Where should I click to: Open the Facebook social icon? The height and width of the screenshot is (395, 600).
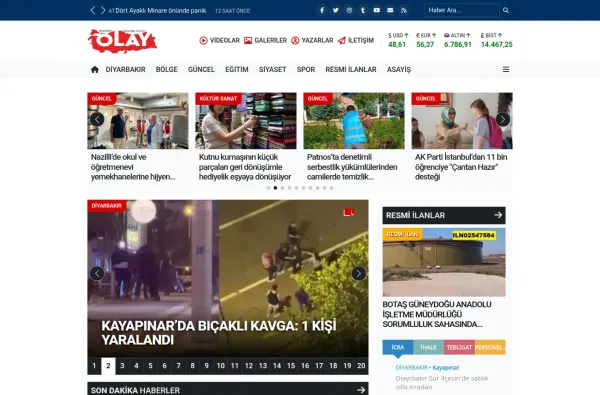[x=322, y=10]
